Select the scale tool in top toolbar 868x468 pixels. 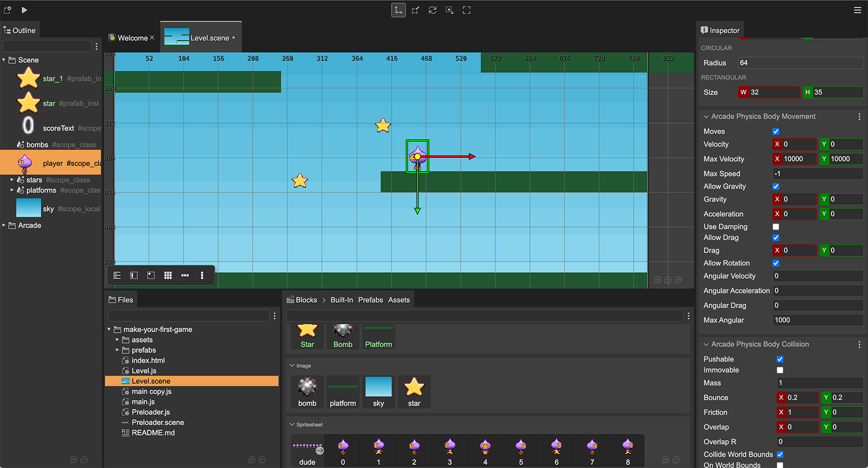415,10
